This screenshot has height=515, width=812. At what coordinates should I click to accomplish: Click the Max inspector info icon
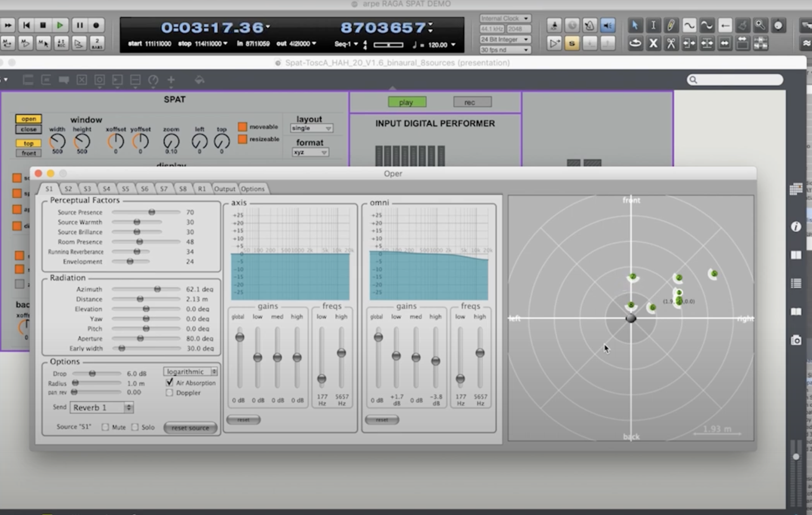[796, 227]
